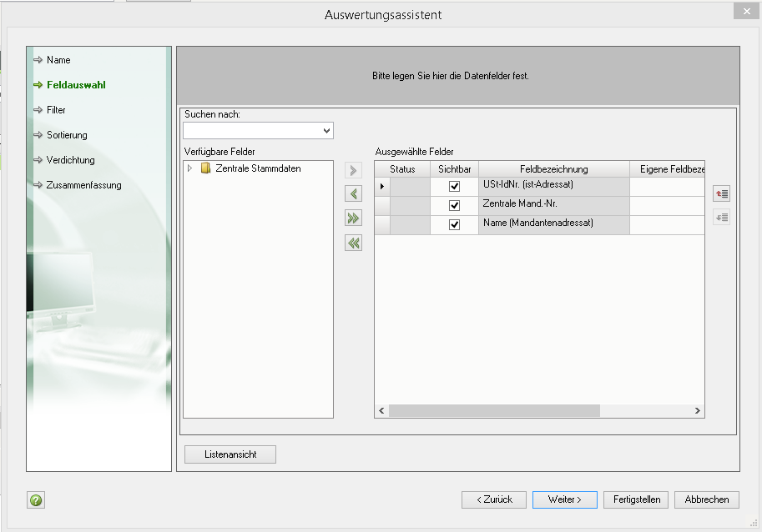Viewport: 762px width, 532px height.
Task: Go to the Filter wizard step
Action: coord(56,110)
